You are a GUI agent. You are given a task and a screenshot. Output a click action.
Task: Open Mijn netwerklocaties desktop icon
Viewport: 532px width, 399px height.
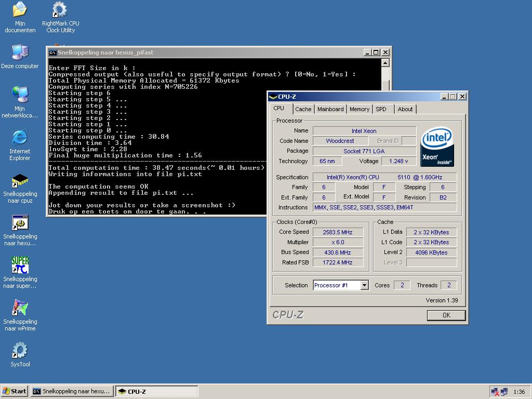pyautogui.click(x=20, y=102)
